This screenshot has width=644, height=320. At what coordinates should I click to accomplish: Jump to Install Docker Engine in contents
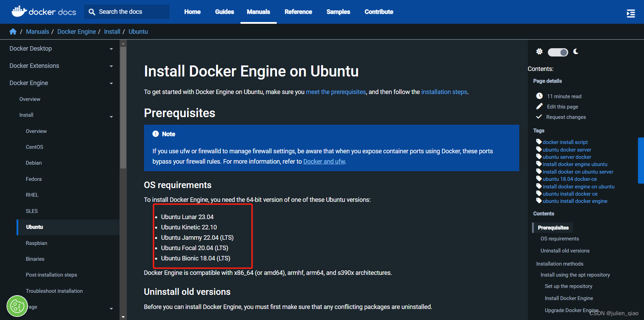[x=569, y=298]
